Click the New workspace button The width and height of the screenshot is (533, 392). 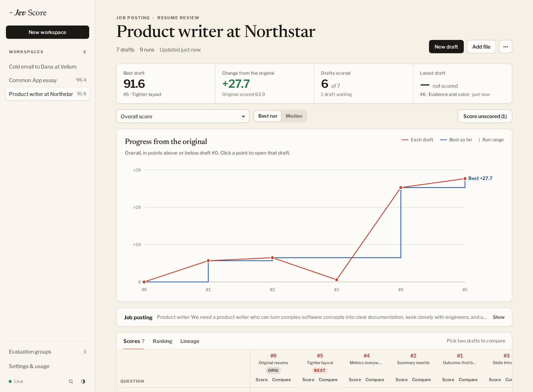pyautogui.click(x=48, y=32)
